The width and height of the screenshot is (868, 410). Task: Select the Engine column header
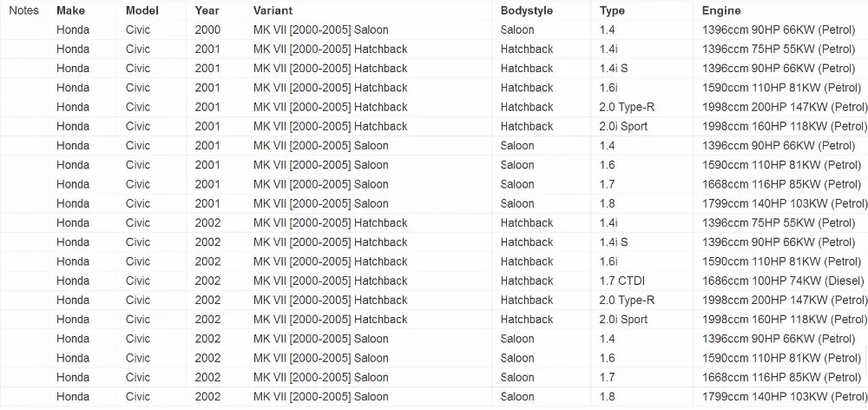[721, 10]
